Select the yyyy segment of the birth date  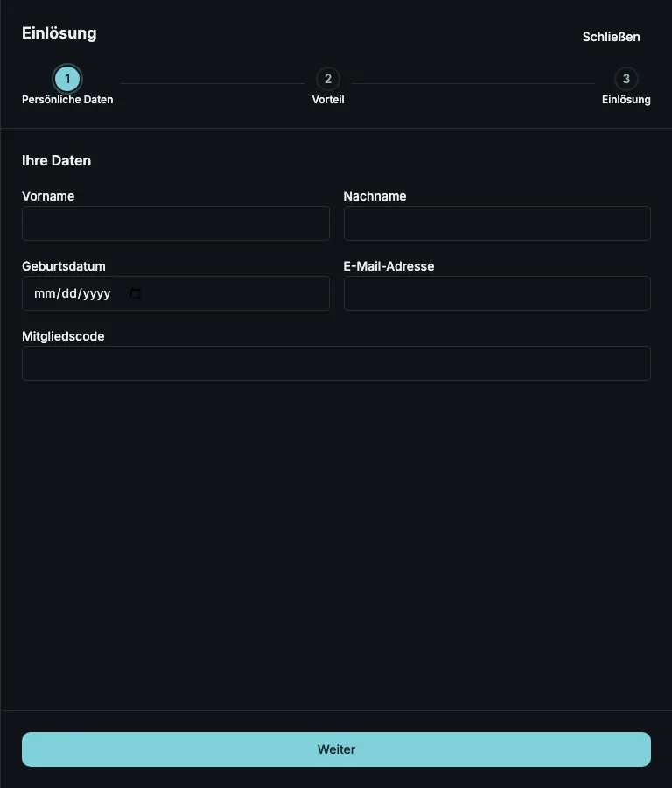(97, 293)
